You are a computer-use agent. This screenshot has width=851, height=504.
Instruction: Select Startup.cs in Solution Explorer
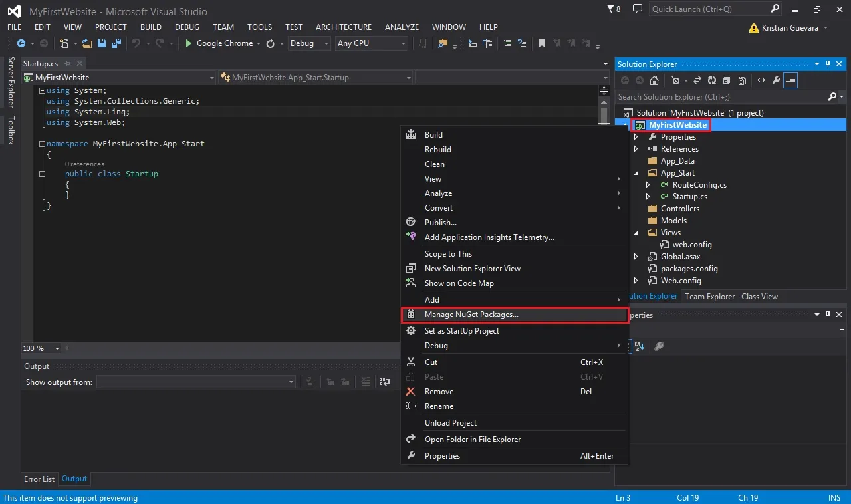pos(689,197)
